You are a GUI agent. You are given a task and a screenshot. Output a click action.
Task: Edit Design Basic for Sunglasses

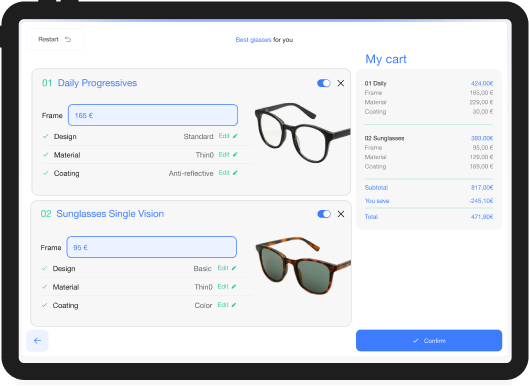[x=227, y=268]
